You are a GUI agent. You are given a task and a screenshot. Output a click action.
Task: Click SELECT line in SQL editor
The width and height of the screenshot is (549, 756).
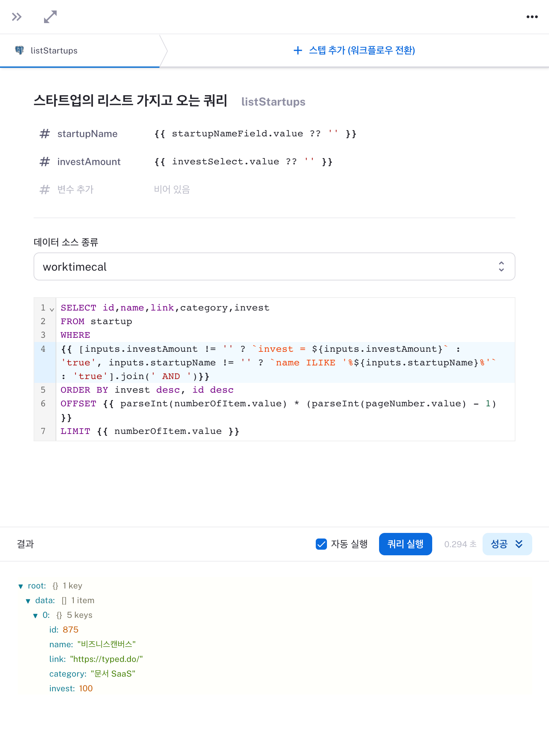[165, 308]
